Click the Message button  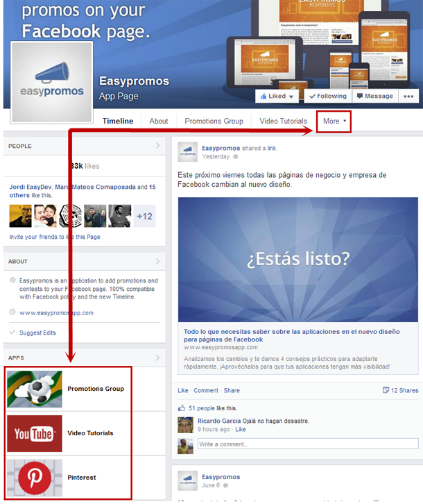point(375,96)
